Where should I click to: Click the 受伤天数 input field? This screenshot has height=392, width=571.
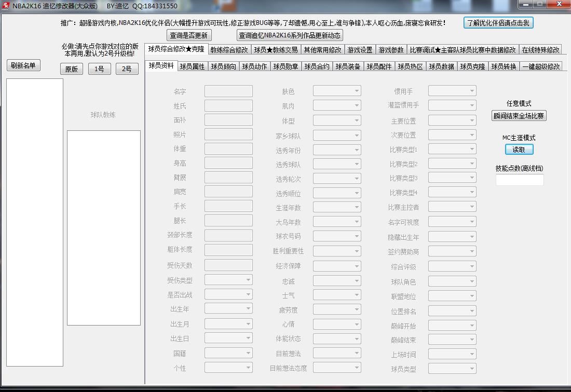pyautogui.click(x=229, y=265)
